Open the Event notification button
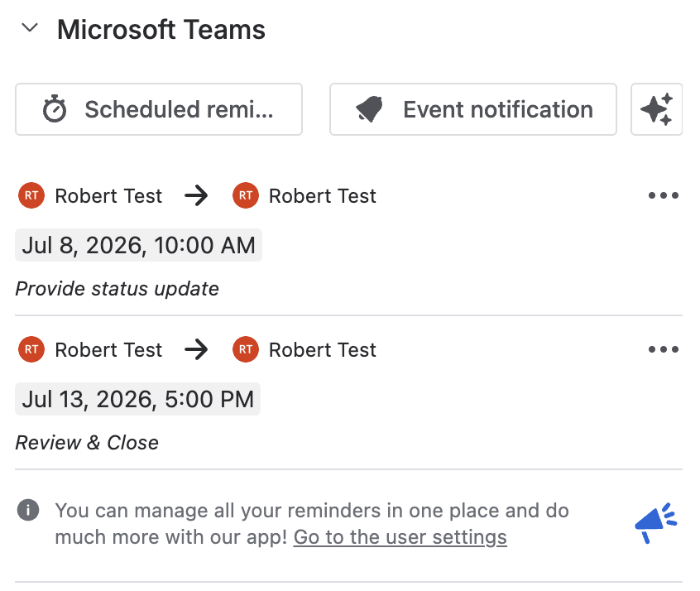The height and width of the screenshot is (591, 700). point(472,109)
